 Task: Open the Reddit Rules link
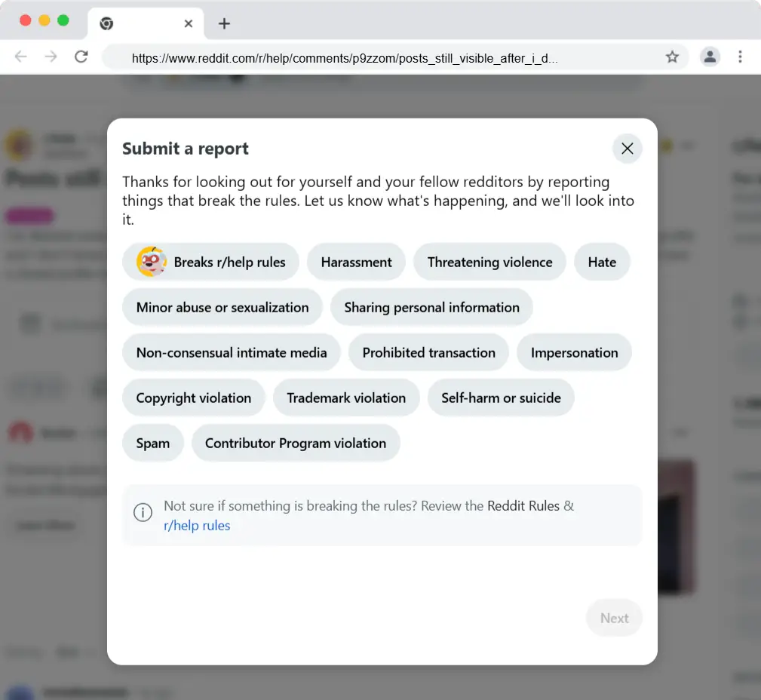point(523,506)
